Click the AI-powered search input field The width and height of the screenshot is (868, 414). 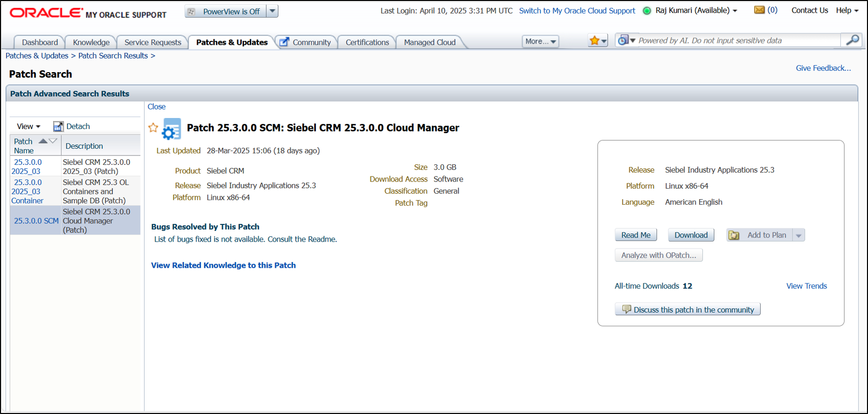click(739, 40)
